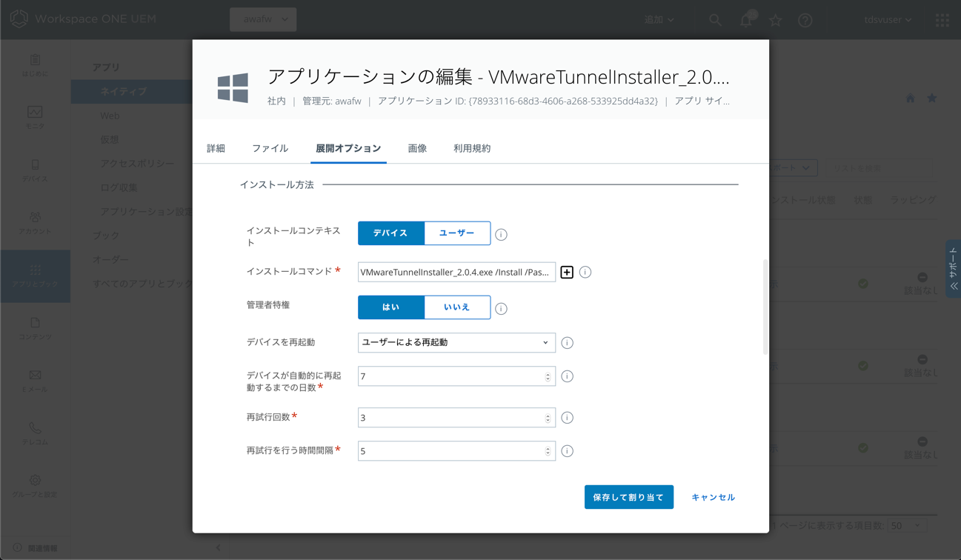
Task: Click 関連情報 at sidebar bottom
Action: click(35, 548)
